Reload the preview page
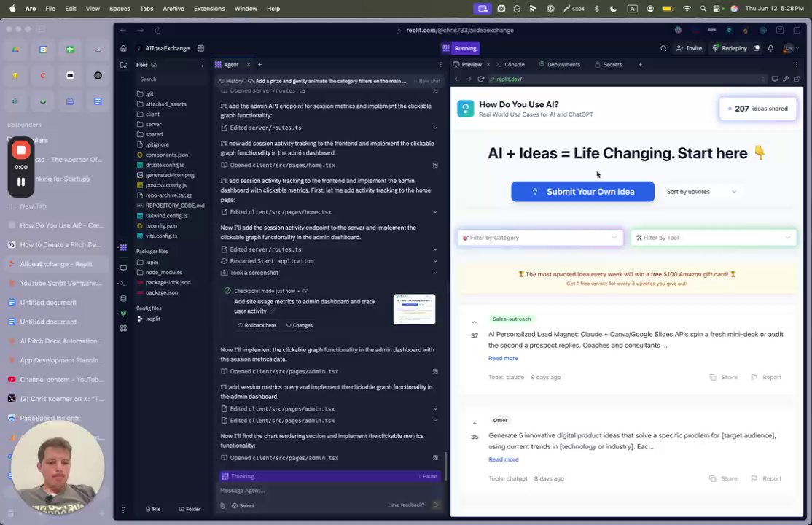812x525 pixels. click(480, 79)
